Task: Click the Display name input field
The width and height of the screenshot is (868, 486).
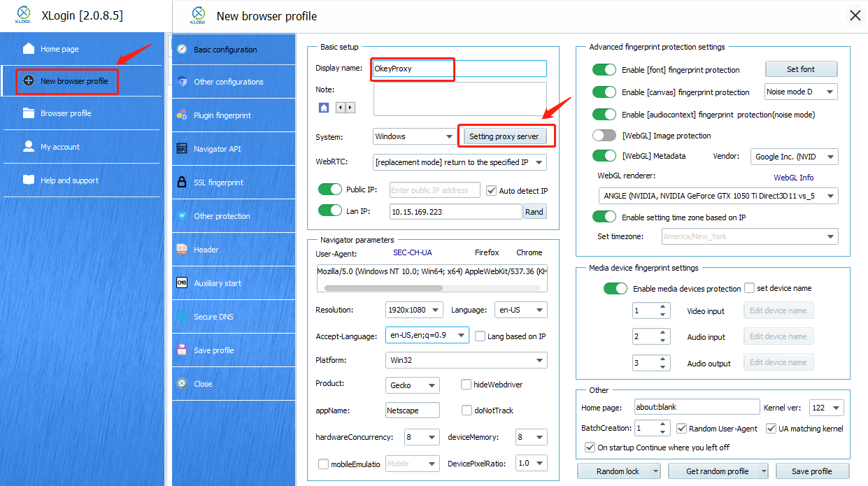Action: (x=458, y=69)
